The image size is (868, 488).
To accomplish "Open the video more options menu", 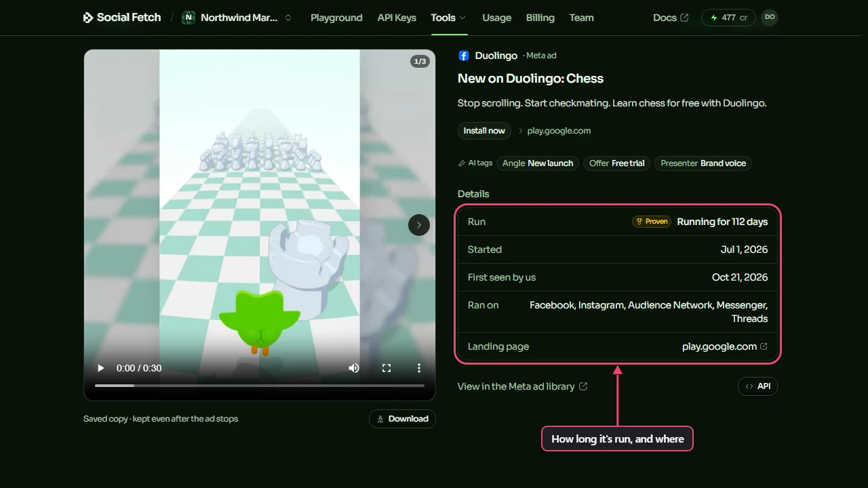I will pyautogui.click(x=419, y=368).
